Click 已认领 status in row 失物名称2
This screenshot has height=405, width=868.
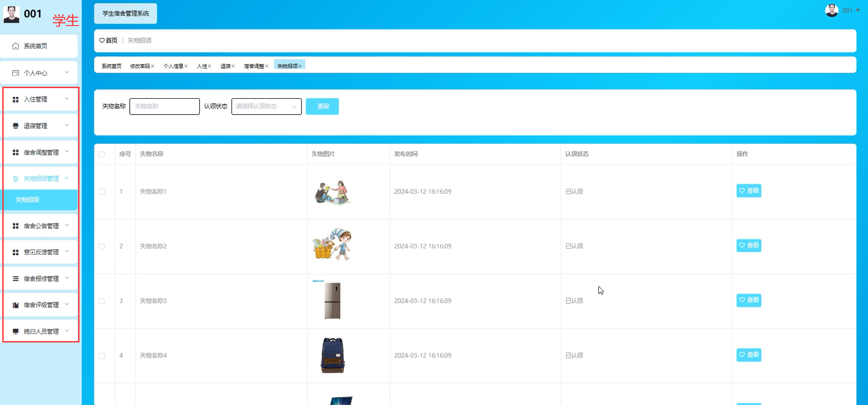(574, 246)
